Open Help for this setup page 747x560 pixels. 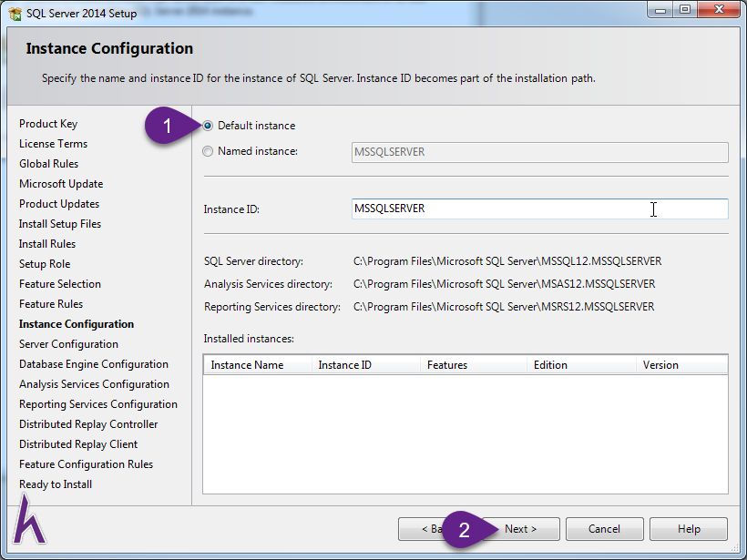689,529
